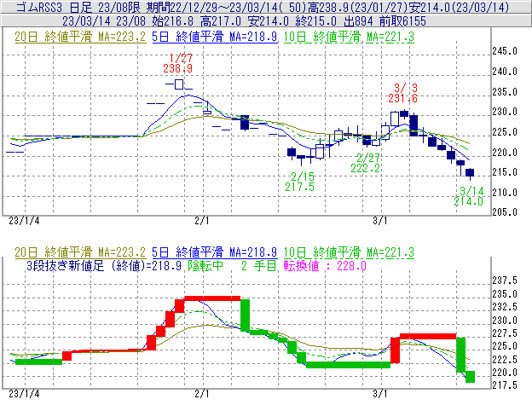Click the 237.5 axis label in lower chart
This screenshot has width=532, height=405.
coord(505,281)
